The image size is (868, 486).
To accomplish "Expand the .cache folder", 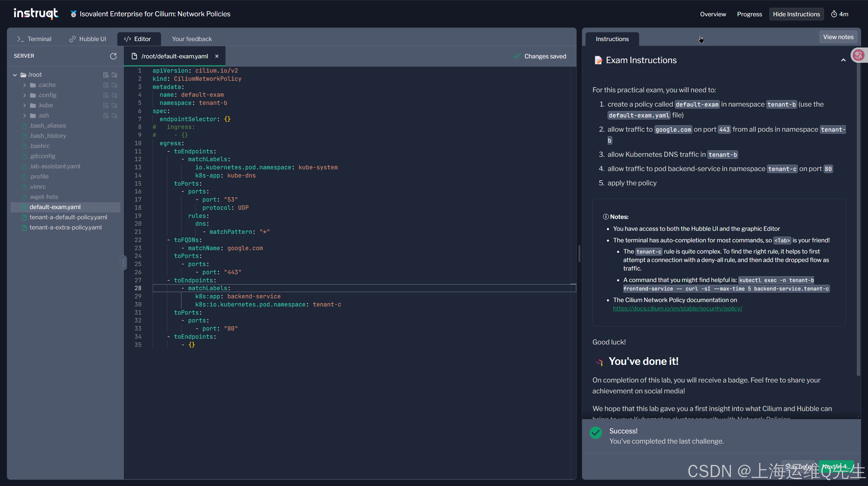I will click(x=24, y=85).
